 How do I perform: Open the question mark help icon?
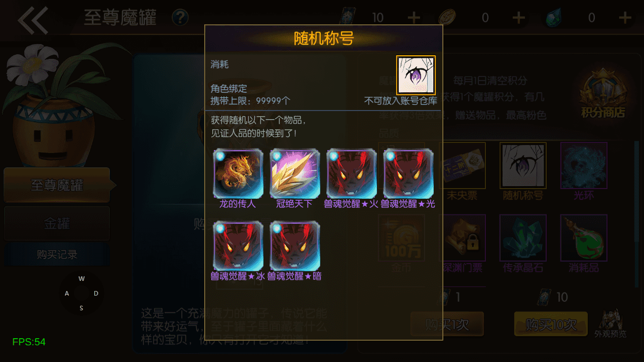180,18
